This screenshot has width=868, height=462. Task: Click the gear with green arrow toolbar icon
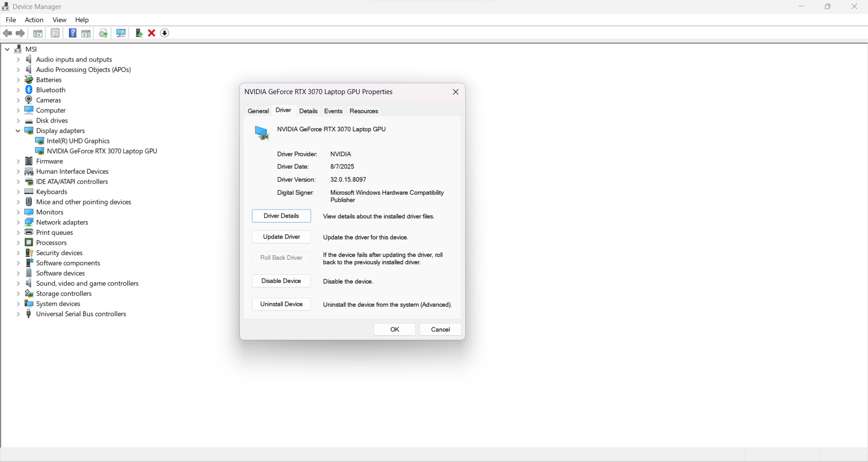click(104, 33)
